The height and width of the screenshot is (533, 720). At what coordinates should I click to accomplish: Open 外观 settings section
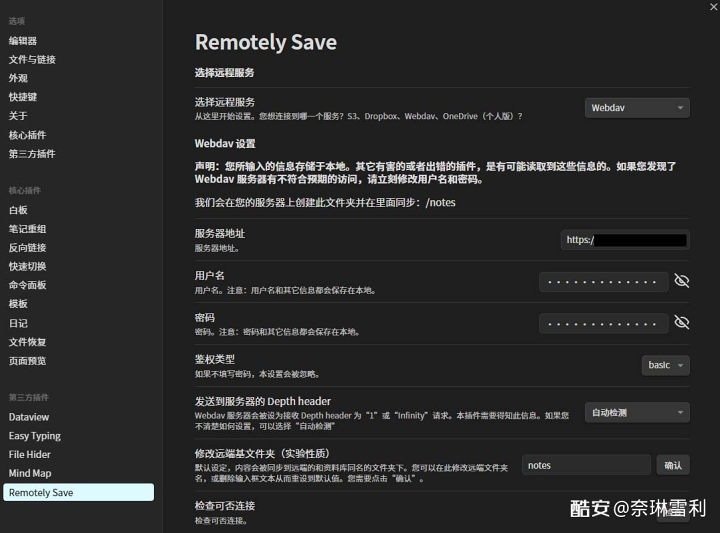coord(18,79)
